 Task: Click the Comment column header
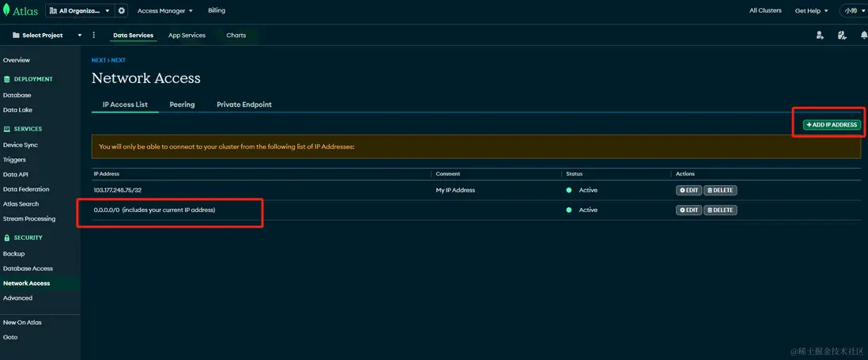pos(448,174)
